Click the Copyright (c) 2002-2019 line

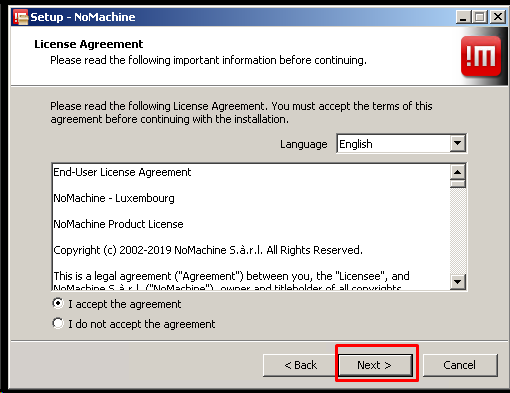(x=208, y=250)
